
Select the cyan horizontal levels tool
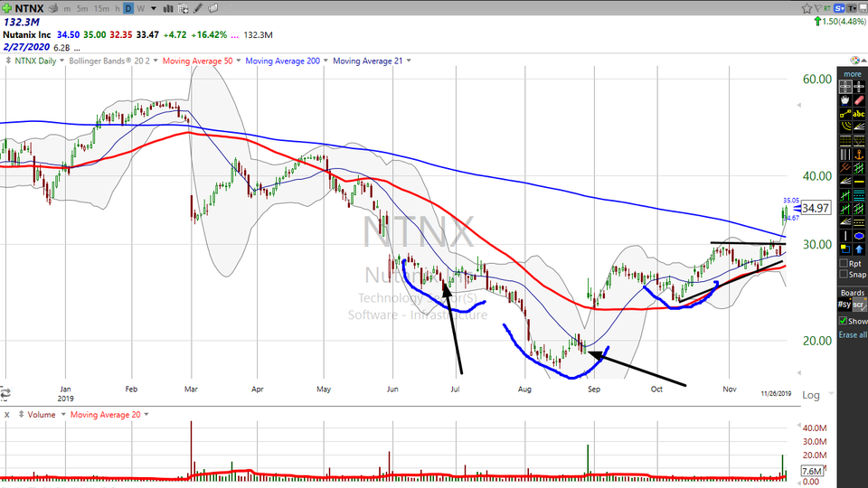point(859,195)
